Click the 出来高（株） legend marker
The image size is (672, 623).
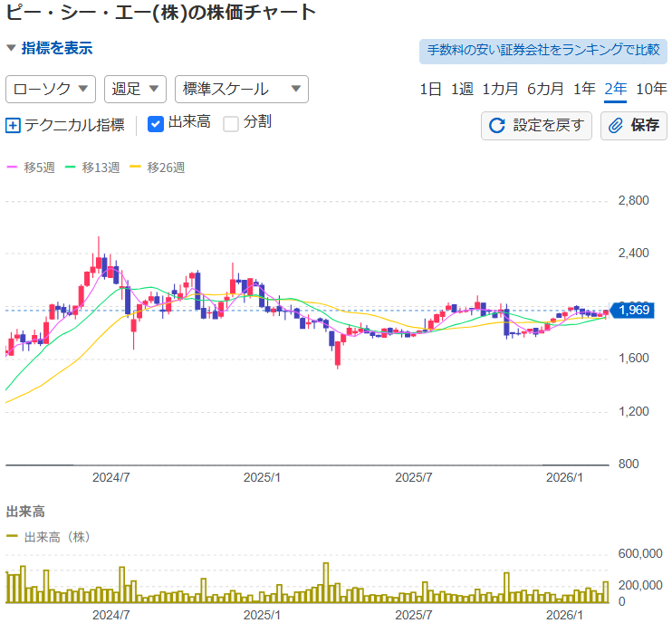pyautogui.click(x=13, y=537)
